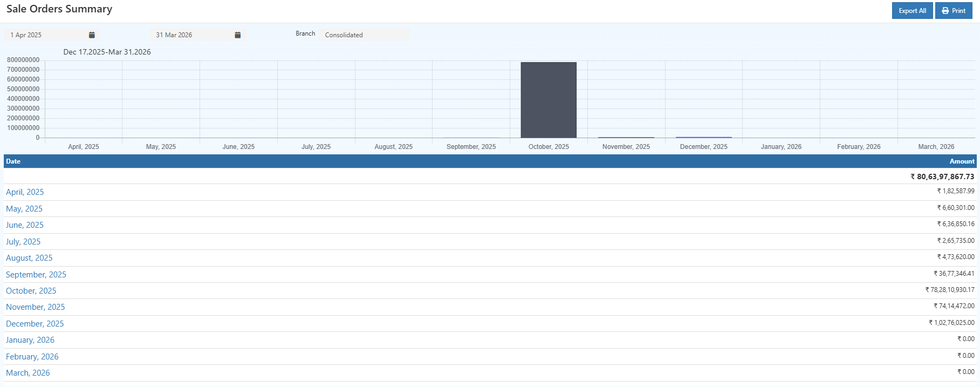This screenshot has width=980, height=387.
Task: Select amount ₹ 6,60,301.00
Action: click(956, 208)
